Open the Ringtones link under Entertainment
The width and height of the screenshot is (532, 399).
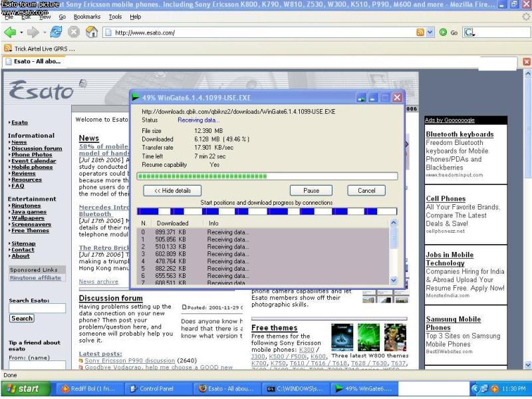26,205
